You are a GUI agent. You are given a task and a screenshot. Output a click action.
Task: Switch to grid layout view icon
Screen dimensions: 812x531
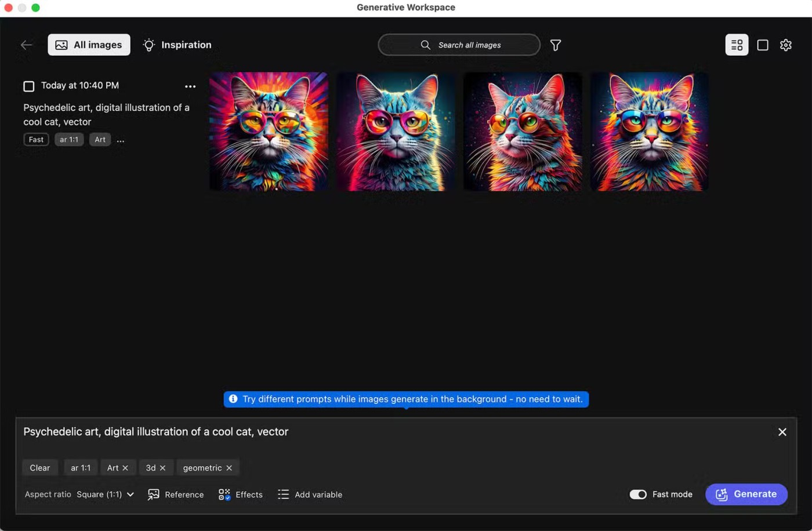click(737, 45)
